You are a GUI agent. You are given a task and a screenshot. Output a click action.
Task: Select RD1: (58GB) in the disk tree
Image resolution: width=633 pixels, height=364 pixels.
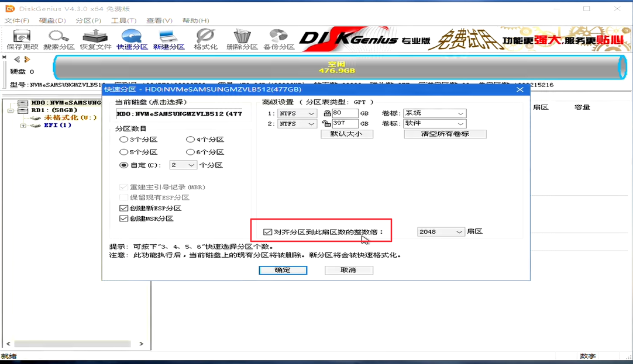(54, 110)
